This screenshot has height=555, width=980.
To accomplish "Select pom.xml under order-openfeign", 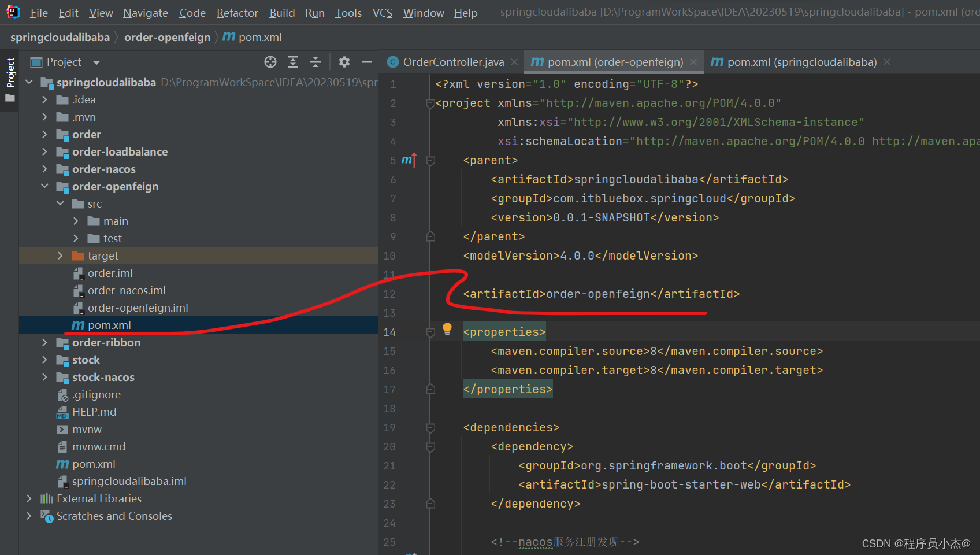I will pyautogui.click(x=109, y=325).
